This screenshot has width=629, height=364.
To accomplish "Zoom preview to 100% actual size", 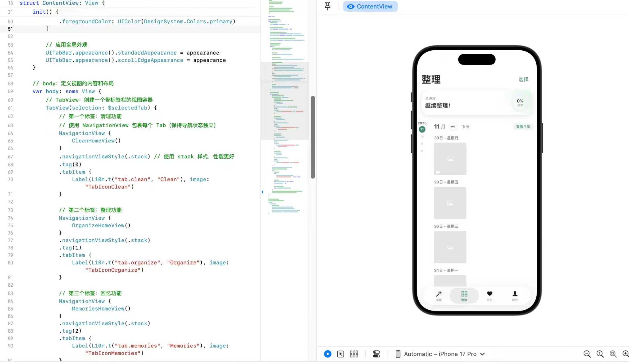I will click(600, 354).
